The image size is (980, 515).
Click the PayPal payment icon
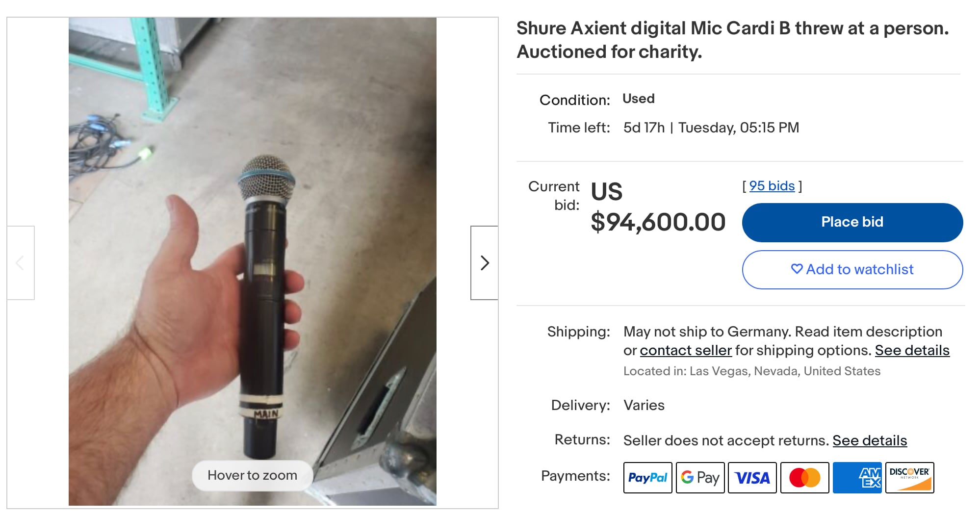click(647, 477)
